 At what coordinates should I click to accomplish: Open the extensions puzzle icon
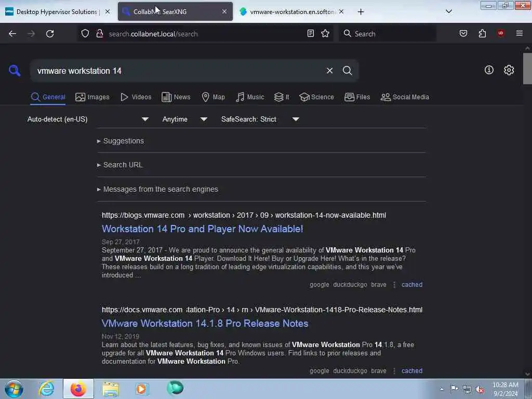[x=482, y=33]
